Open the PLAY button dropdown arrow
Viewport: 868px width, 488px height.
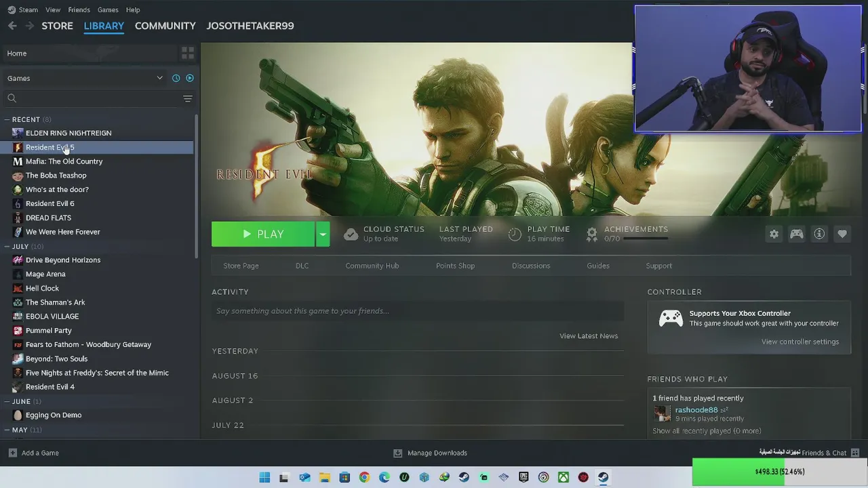click(323, 234)
